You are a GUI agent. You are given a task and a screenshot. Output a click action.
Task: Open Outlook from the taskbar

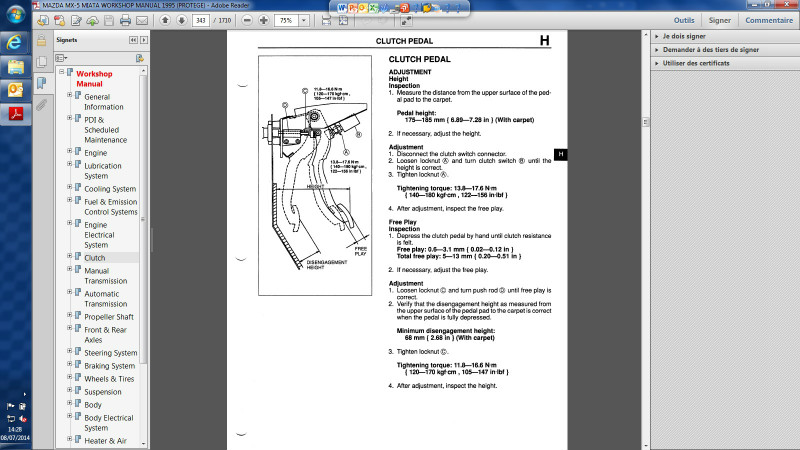pyautogui.click(x=15, y=90)
